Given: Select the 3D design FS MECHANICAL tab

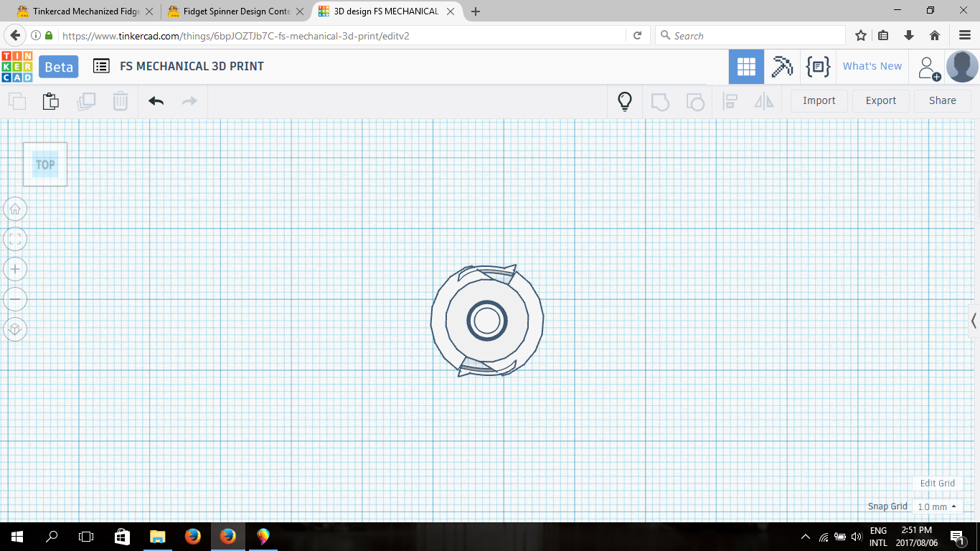Looking at the screenshot, I should pyautogui.click(x=386, y=11).
